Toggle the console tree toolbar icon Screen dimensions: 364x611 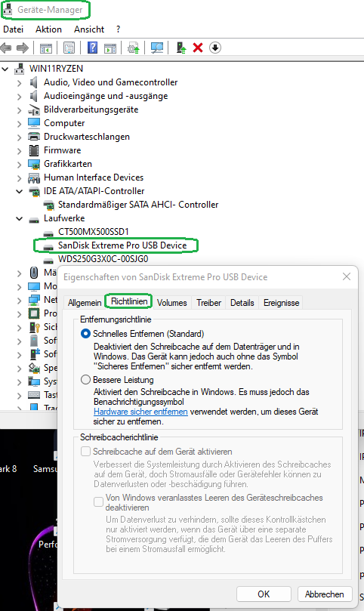(45, 48)
